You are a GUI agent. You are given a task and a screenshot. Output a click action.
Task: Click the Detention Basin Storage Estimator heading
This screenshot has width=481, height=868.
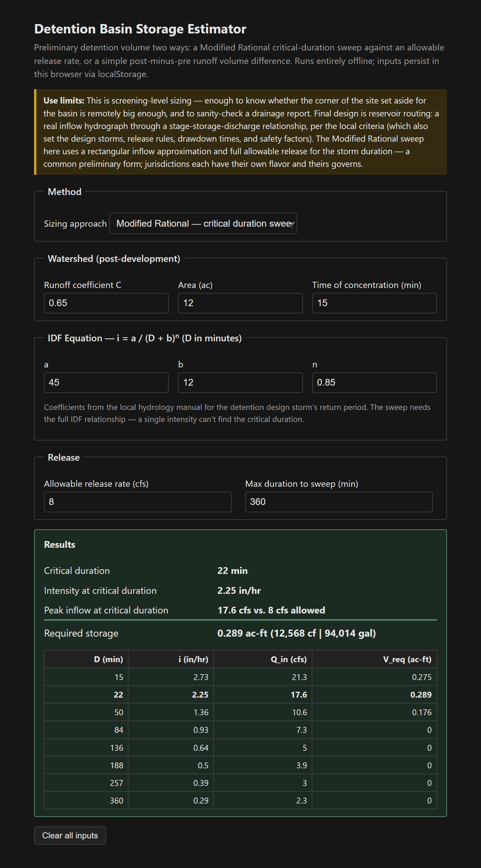(x=140, y=29)
